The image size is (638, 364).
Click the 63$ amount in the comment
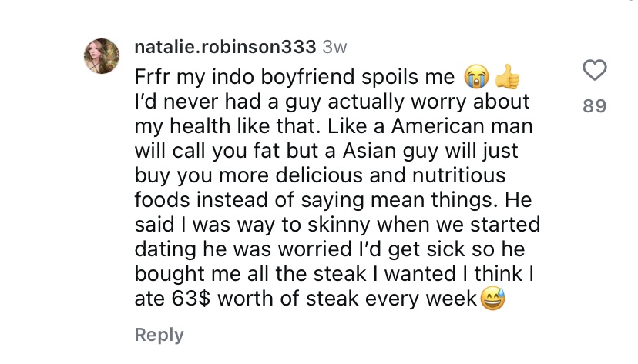[x=191, y=299]
